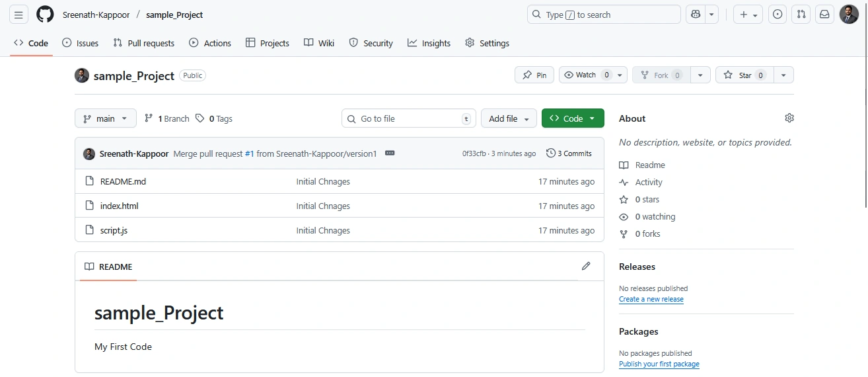Open the Security tab
868x377 pixels.
[x=371, y=43]
